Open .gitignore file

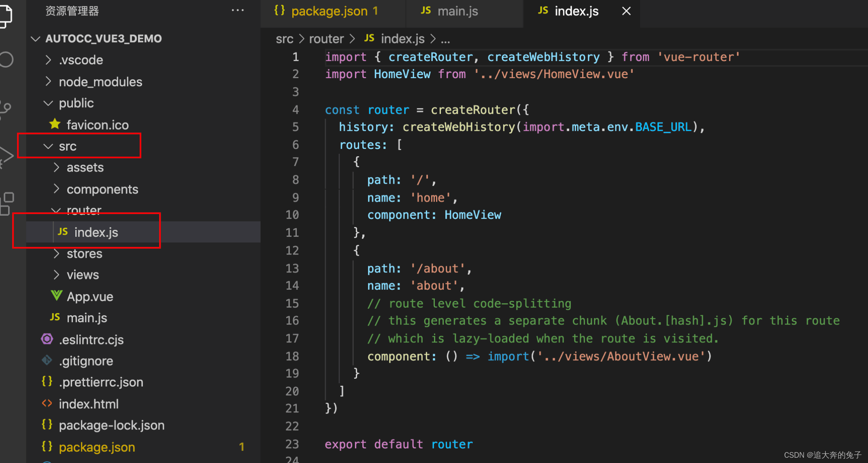pos(86,361)
